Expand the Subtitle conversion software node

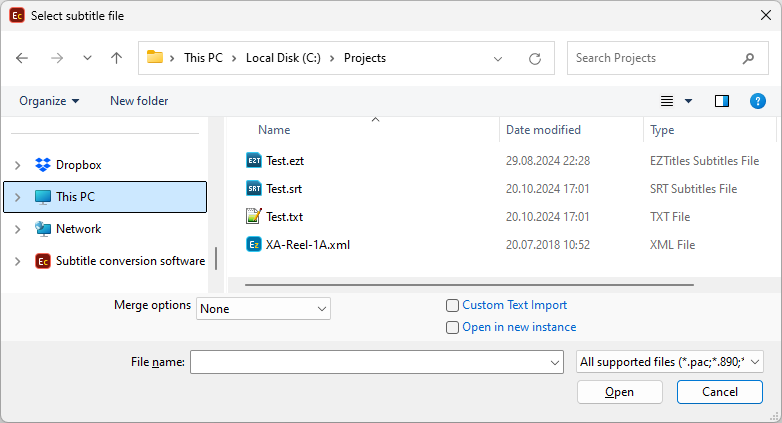click(x=18, y=261)
